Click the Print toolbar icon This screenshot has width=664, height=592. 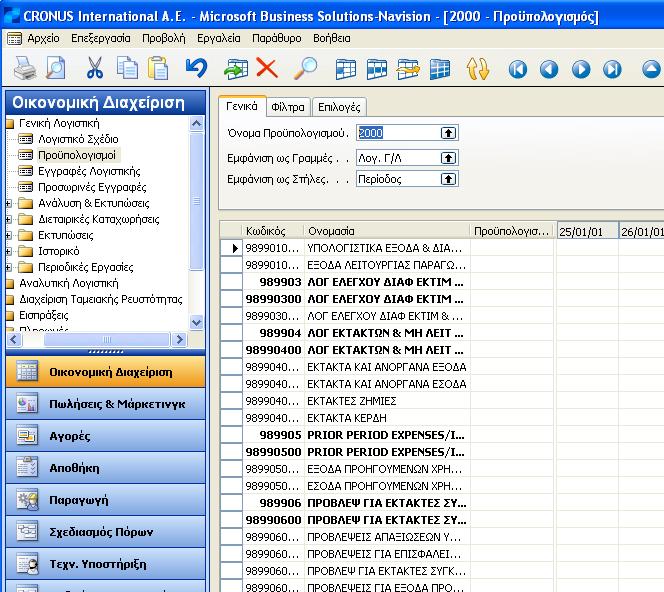point(25,68)
